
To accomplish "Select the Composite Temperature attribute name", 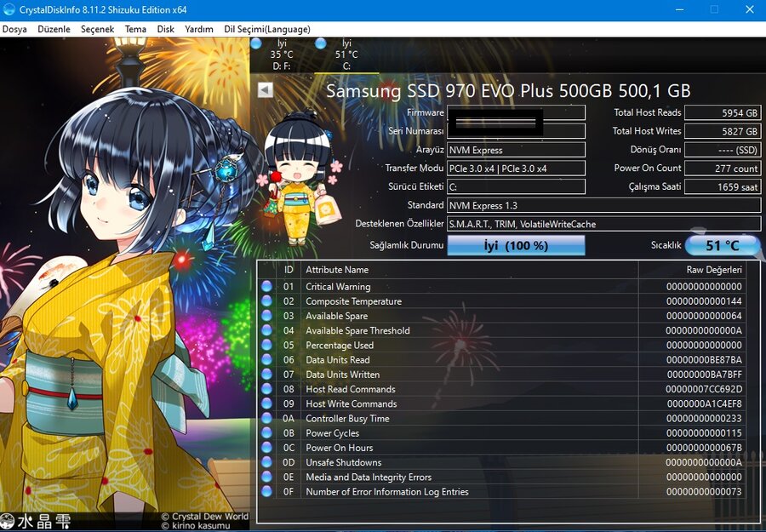I will pyautogui.click(x=354, y=301).
